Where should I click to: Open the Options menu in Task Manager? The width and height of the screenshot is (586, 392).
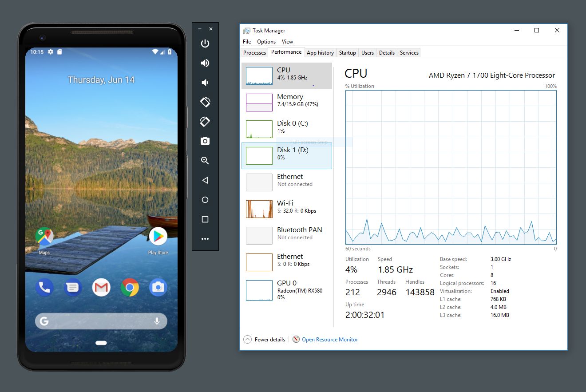[266, 41]
